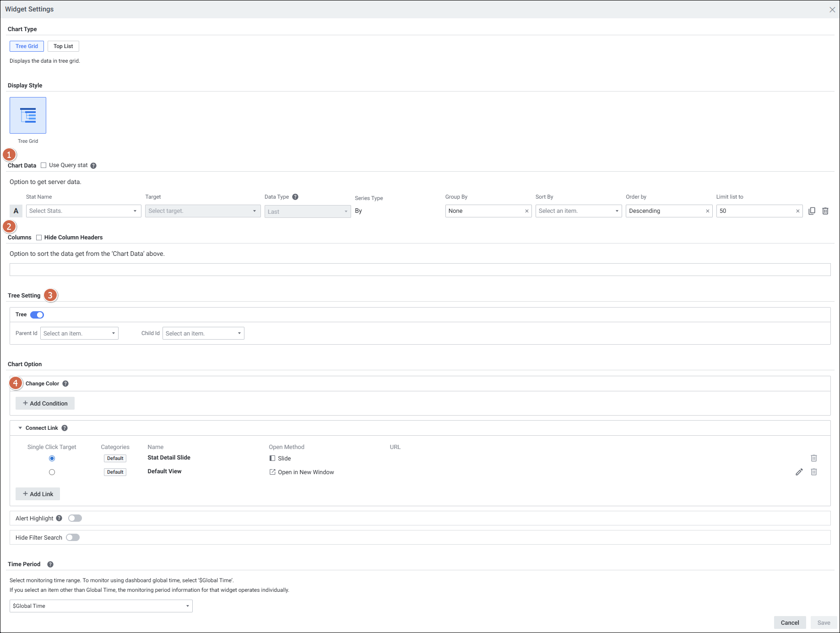Collapse the Connect Link section
840x633 pixels.
tap(20, 428)
